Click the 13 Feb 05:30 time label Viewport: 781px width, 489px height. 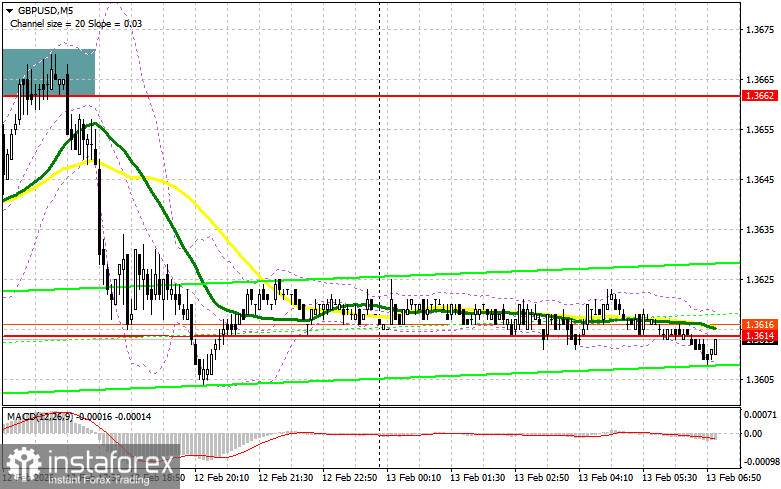coord(669,478)
